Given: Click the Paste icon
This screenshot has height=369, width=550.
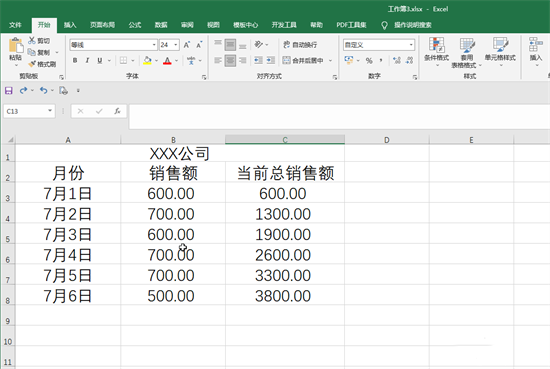Looking at the screenshot, I should (x=15, y=46).
